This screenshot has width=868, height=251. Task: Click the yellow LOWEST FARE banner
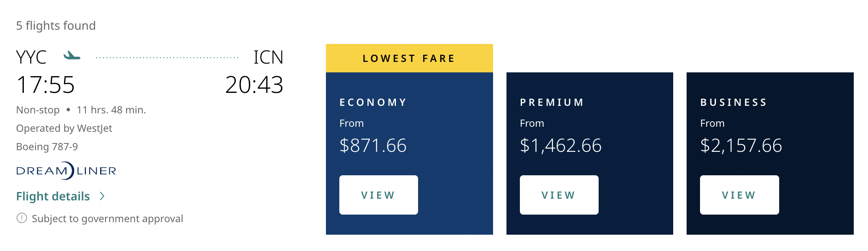[409, 58]
